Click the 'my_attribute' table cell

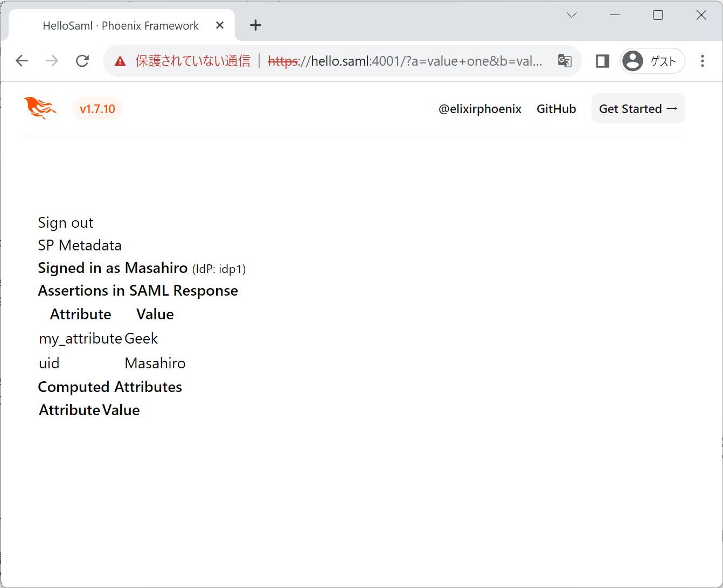(x=81, y=338)
